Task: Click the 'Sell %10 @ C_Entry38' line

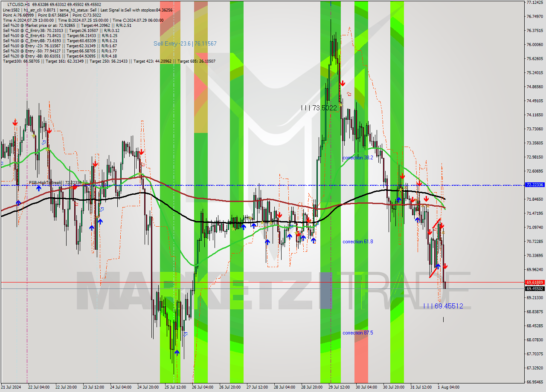Action: 61,30
